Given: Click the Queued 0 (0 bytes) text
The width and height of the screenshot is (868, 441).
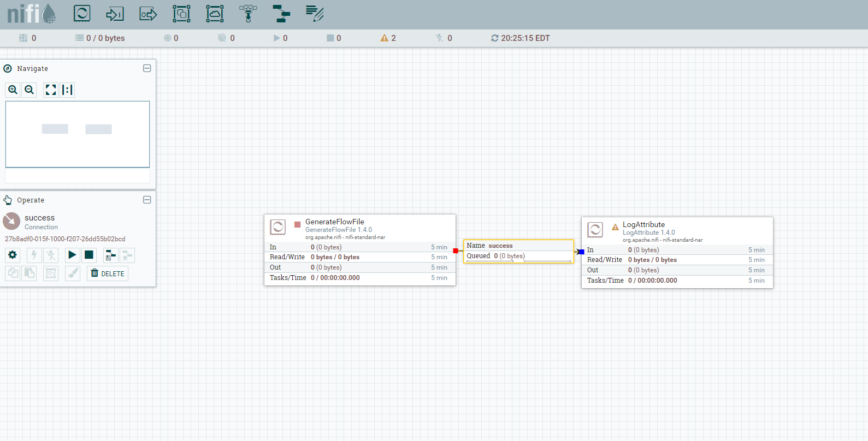Looking at the screenshot, I should click(x=495, y=256).
